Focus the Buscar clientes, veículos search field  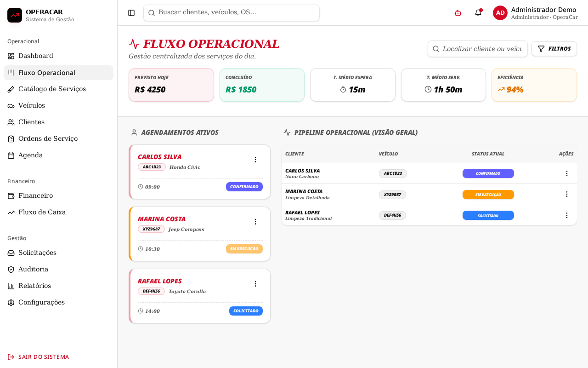point(232,13)
